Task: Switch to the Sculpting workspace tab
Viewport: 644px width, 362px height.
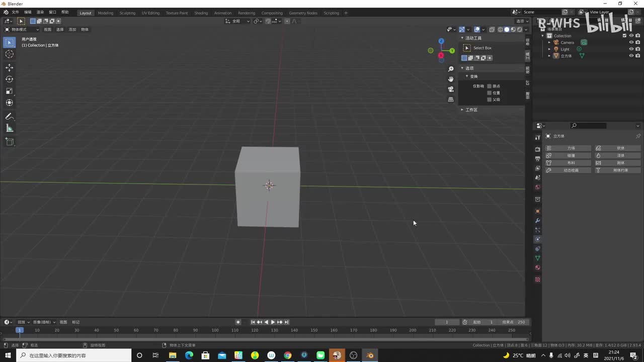Action: point(127,13)
